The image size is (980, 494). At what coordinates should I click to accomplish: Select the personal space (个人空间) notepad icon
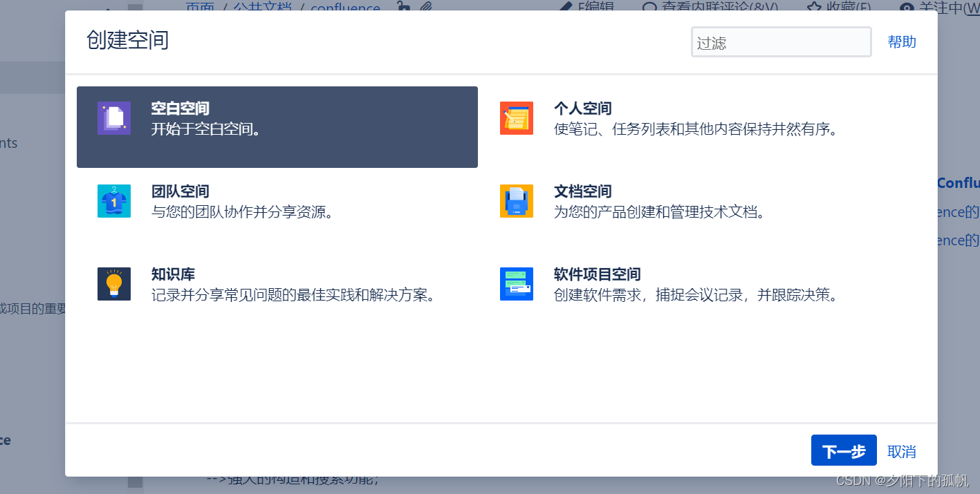click(x=517, y=118)
